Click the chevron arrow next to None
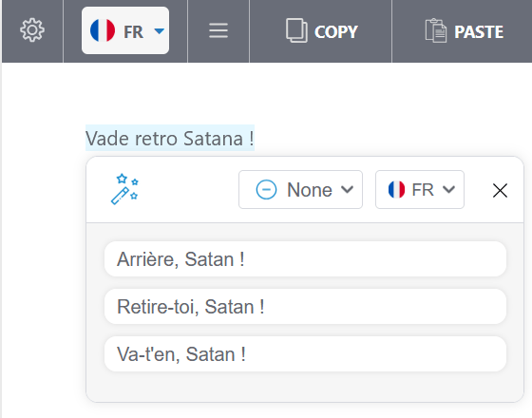 [x=347, y=189]
